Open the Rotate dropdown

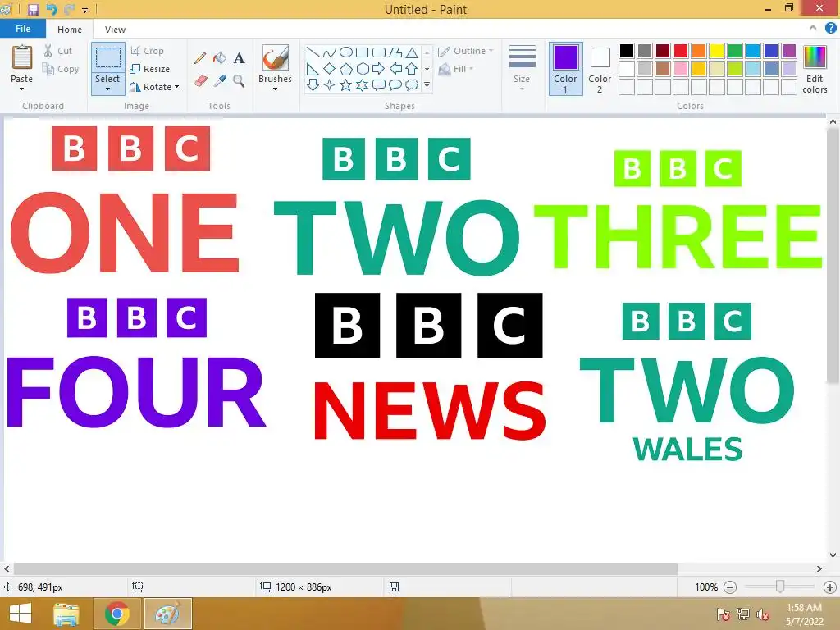[154, 87]
